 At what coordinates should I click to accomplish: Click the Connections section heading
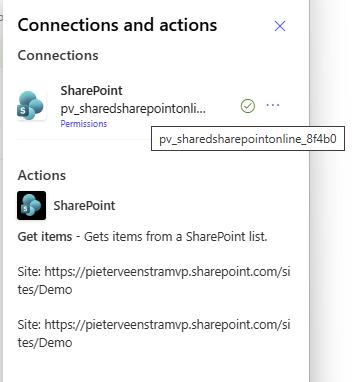58,55
